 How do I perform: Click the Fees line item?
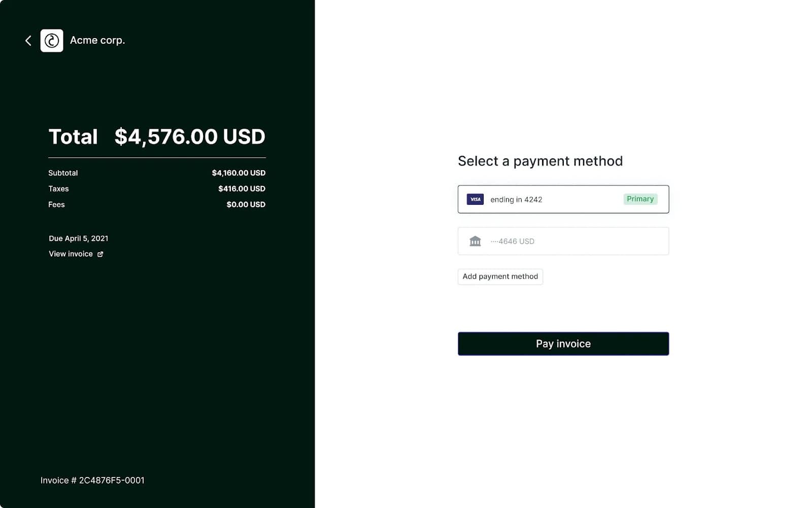[56, 204]
